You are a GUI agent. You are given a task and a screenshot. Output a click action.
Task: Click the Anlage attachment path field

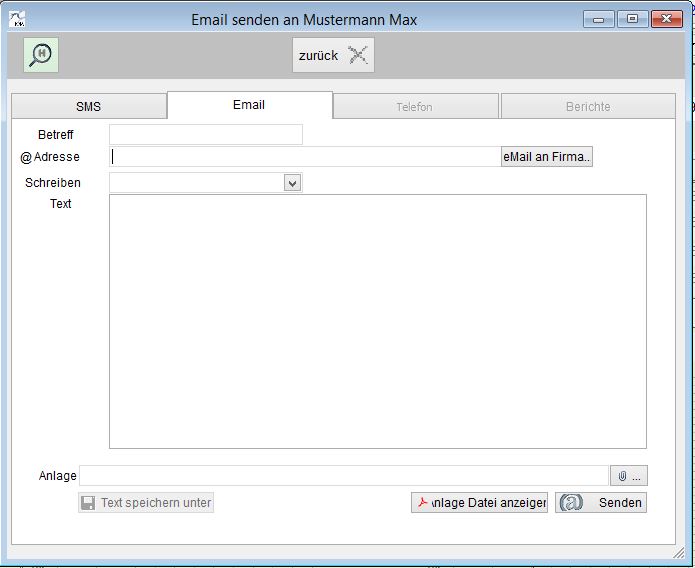click(x=343, y=476)
